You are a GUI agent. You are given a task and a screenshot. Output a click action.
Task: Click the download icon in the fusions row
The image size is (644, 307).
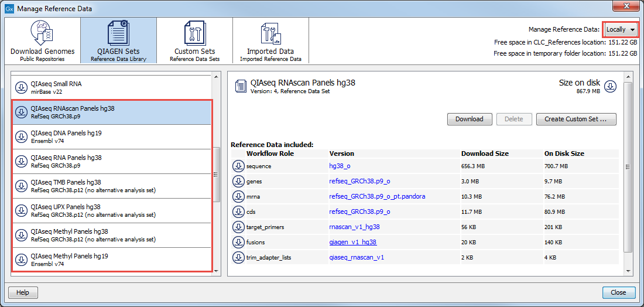[x=238, y=242]
